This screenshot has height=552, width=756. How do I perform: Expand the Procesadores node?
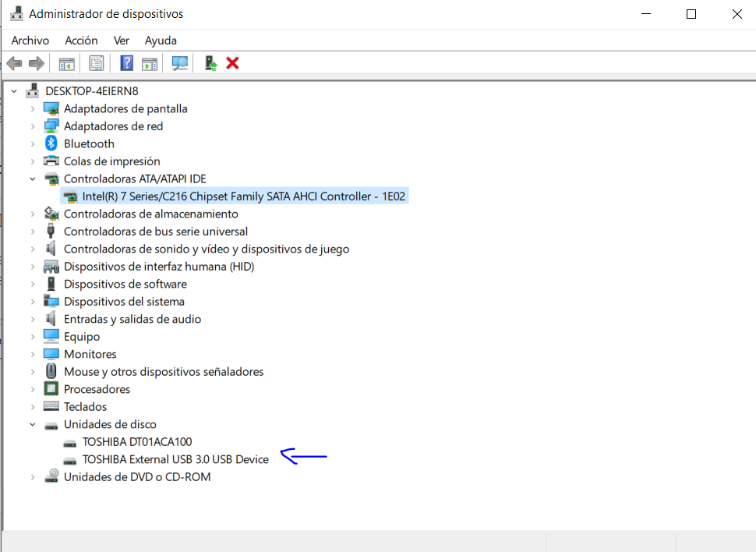coord(32,389)
